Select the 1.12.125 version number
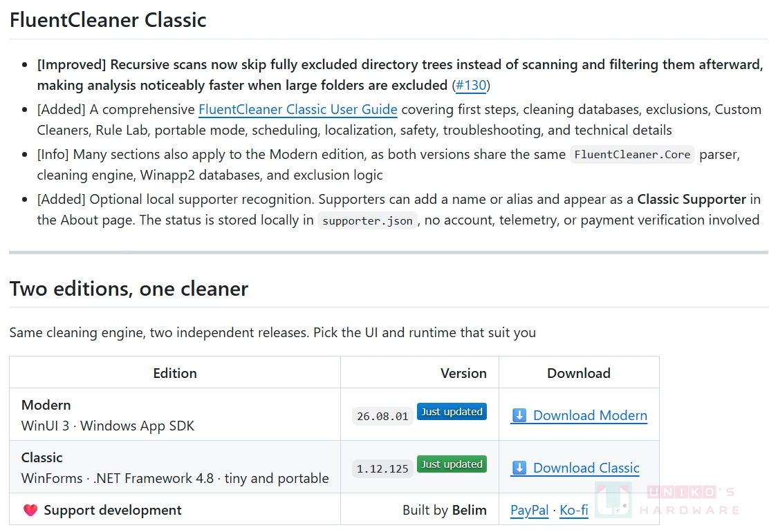The height and width of the screenshot is (532, 778). [x=382, y=469]
